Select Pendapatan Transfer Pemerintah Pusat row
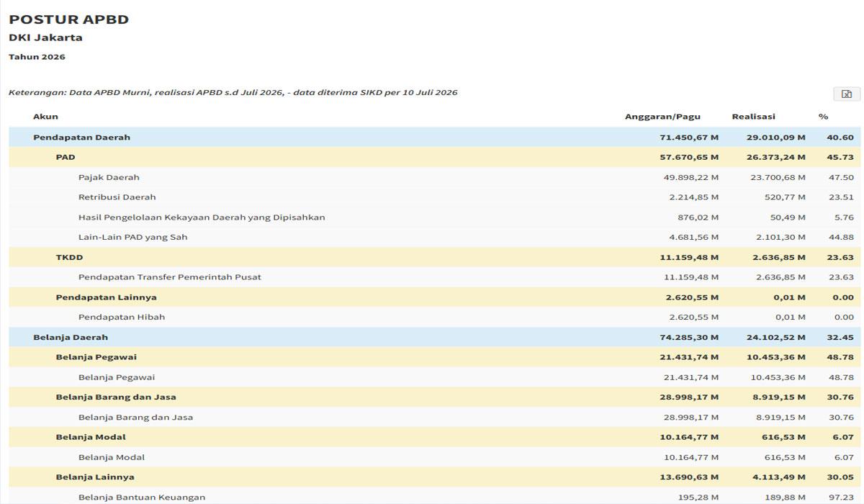This screenshot has height=504, width=864. 435,277
